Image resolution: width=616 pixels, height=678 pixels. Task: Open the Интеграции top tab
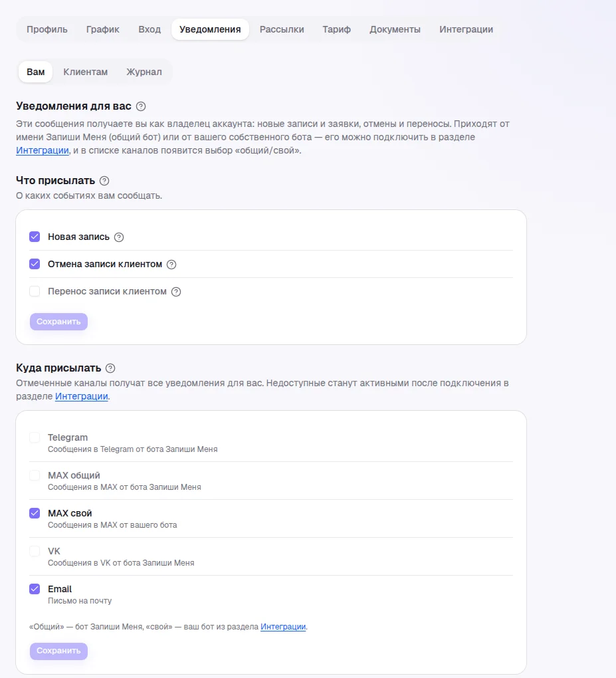466,29
